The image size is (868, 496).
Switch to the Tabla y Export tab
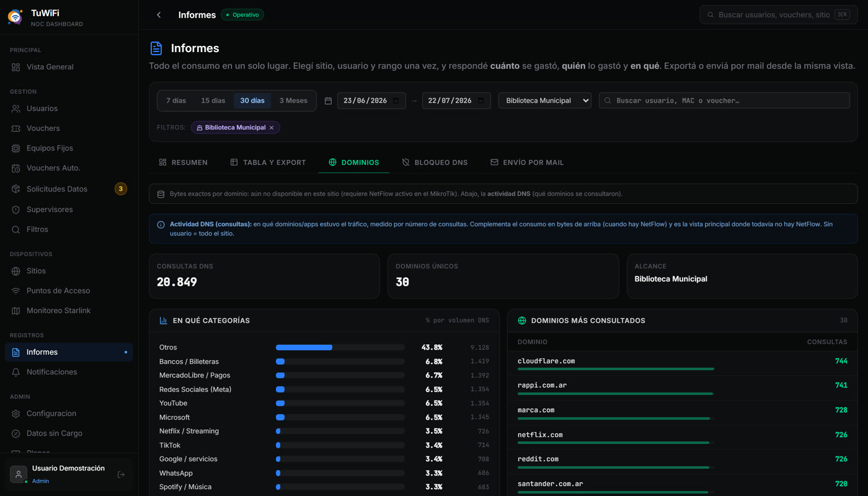point(268,162)
